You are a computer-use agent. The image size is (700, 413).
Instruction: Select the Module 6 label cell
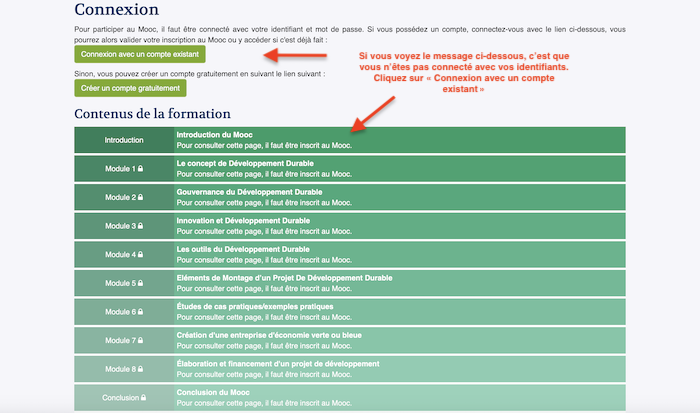pos(124,312)
